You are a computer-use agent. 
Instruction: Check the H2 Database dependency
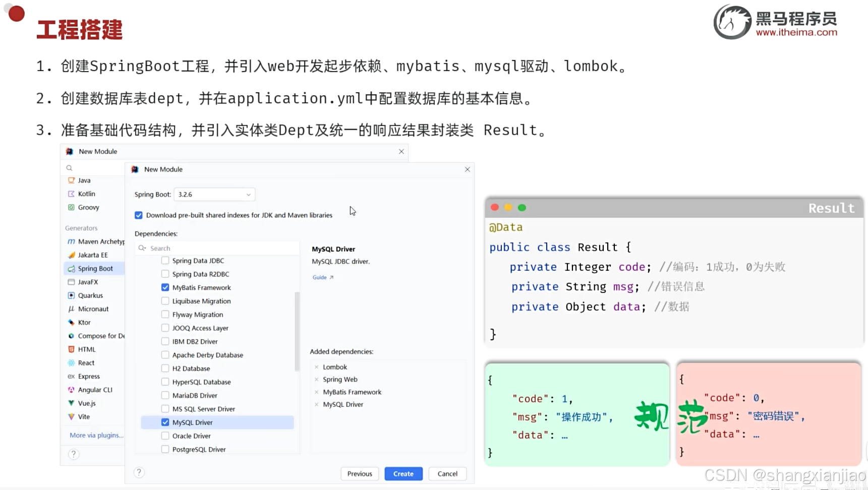pos(165,369)
